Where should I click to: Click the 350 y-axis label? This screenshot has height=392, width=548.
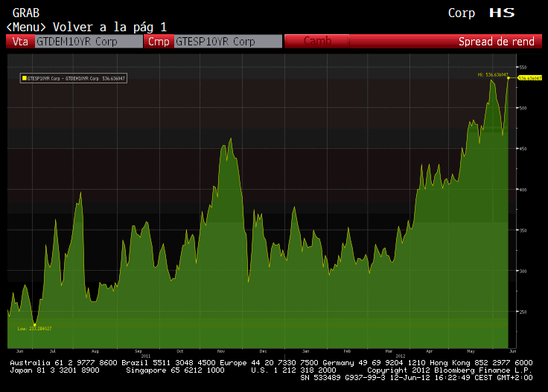523,231
